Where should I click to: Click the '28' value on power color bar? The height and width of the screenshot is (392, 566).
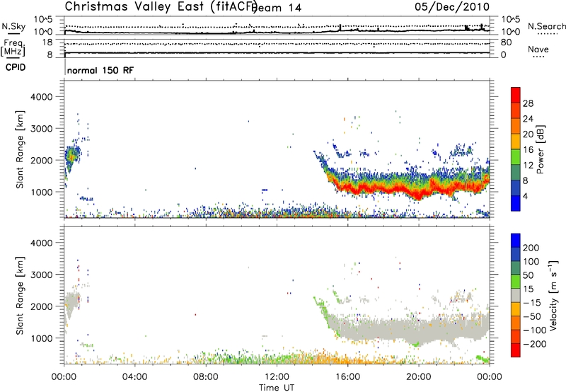528,103
